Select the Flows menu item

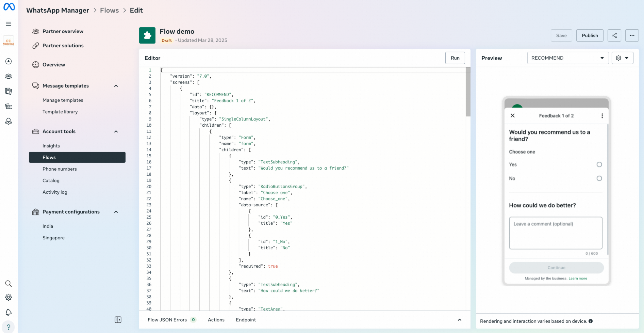[x=77, y=157]
